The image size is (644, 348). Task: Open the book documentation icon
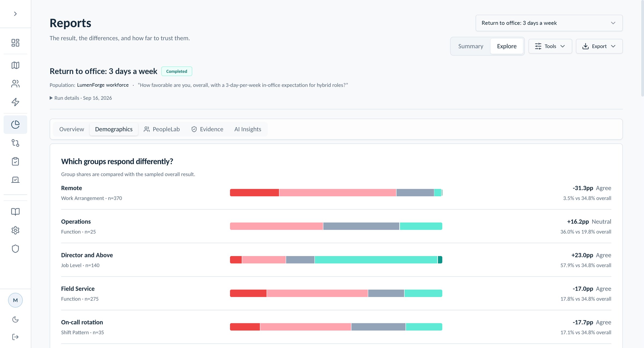(15, 212)
